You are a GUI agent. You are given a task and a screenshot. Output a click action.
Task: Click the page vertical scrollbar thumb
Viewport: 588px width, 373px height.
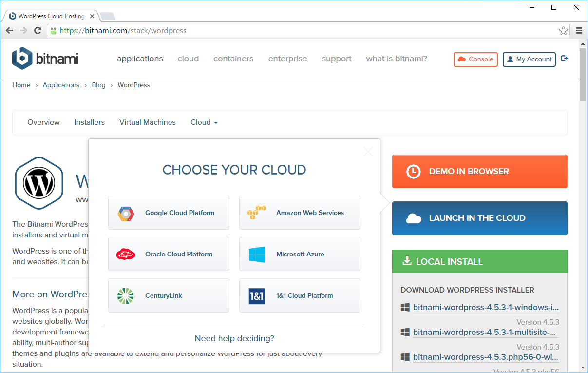click(x=583, y=75)
